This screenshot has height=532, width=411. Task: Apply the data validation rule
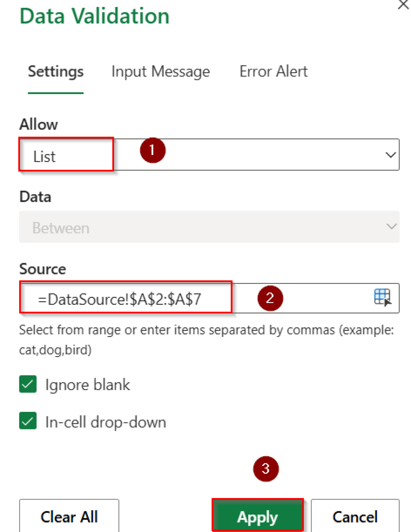(258, 516)
